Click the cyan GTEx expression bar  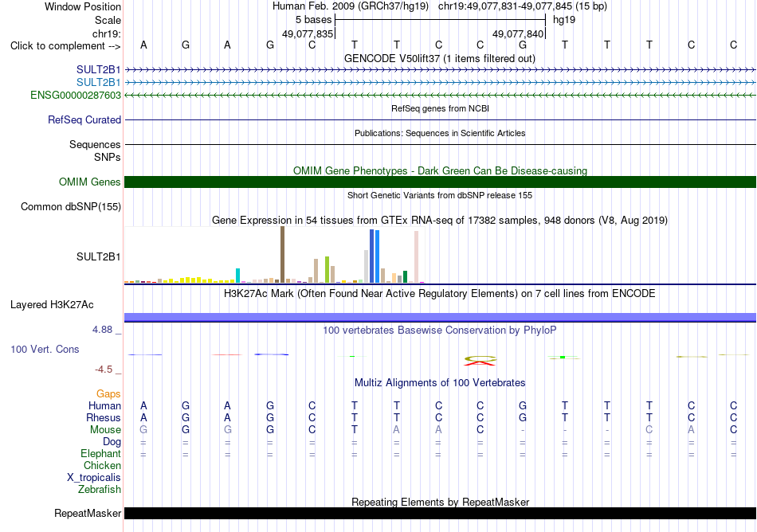[x=237, y=276]
